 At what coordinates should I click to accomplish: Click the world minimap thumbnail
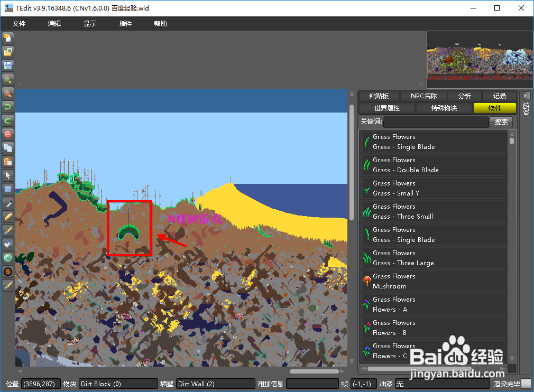[x=480, y=60]
